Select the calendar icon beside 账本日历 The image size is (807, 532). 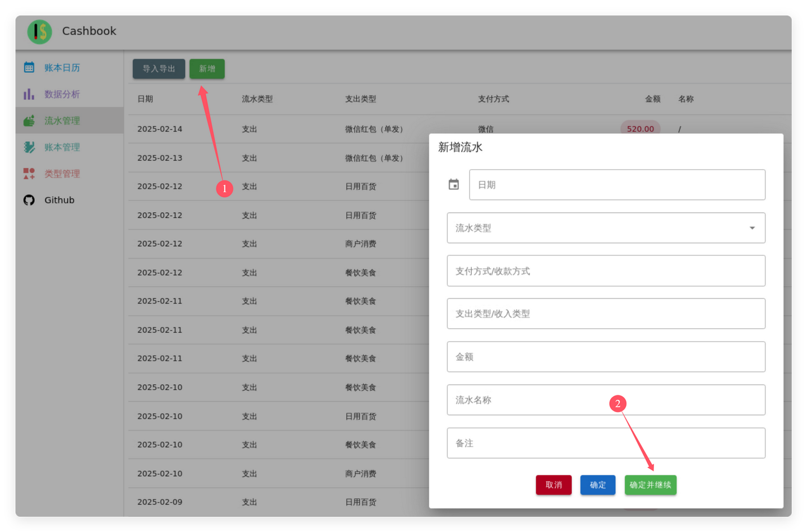pos(29,67)
